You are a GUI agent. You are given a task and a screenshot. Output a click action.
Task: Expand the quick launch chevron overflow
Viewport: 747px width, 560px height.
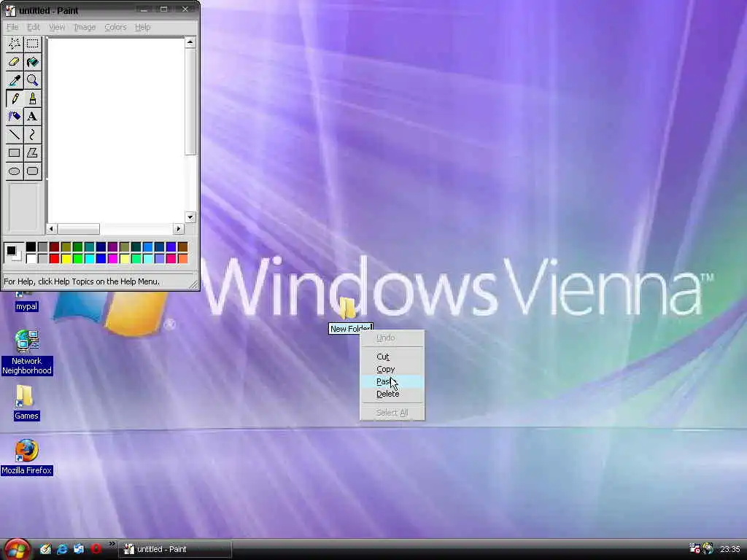[x=112, y=544]
